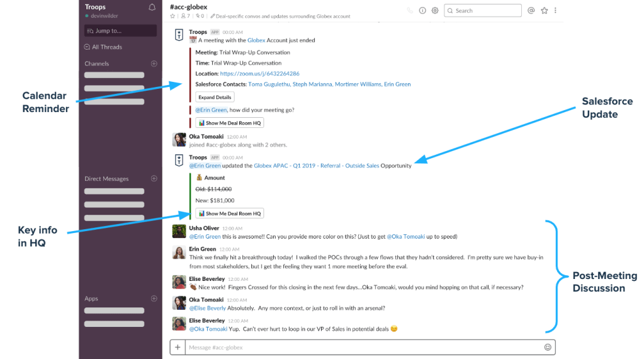Open channel details info icon

point(422,11)
